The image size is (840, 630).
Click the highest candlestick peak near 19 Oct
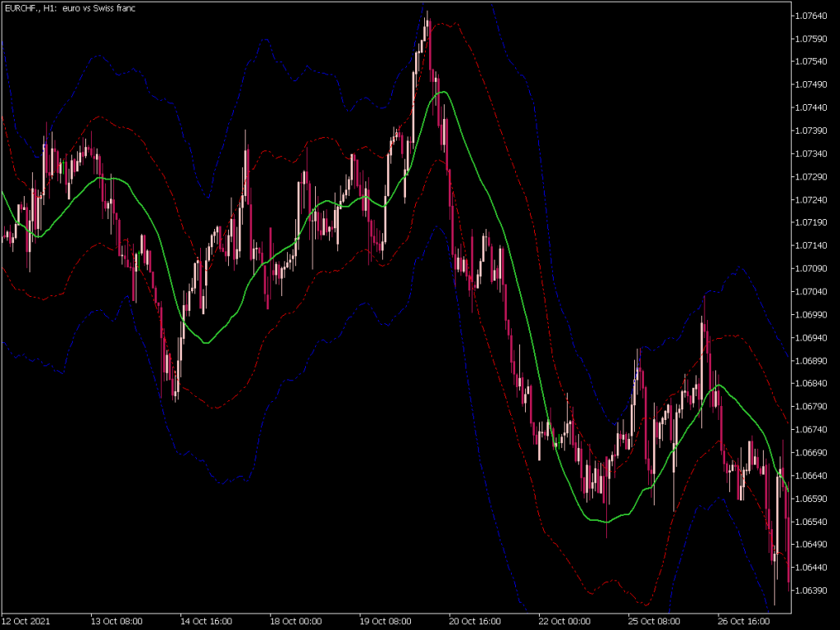(x=427, y=16)
